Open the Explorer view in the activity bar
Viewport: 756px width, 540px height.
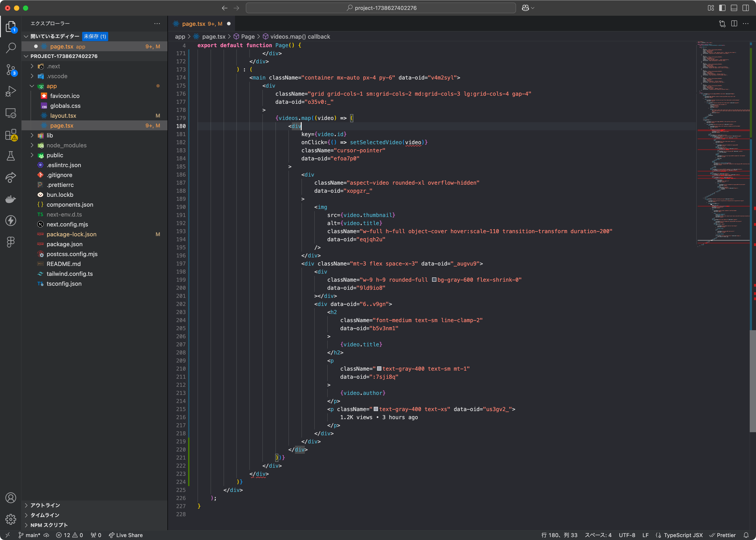point(11,27)
